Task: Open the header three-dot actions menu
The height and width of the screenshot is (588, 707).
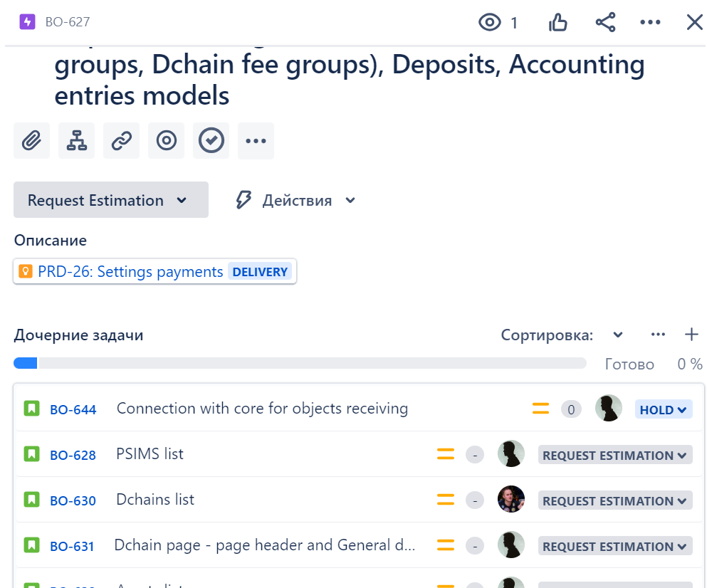Action: pyautogui.click(x=650, y=22)
